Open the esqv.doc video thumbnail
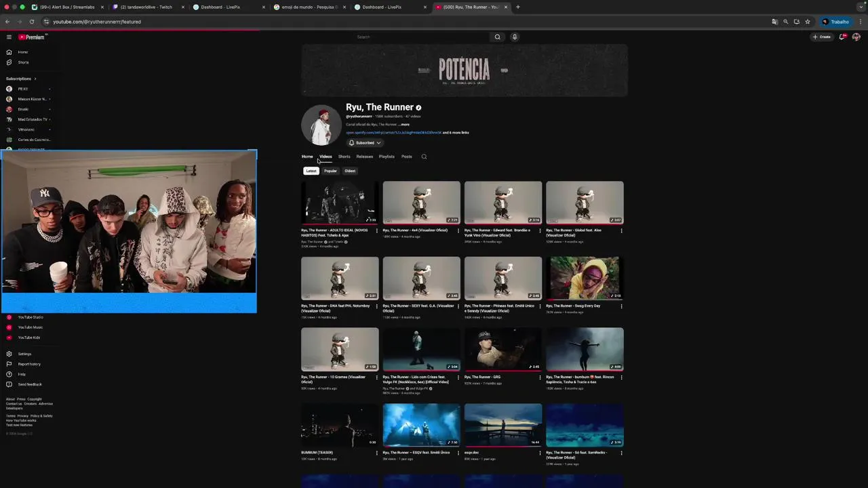This screenshot has width=868, height=488. pyautogui.click(x=503, y=425)
